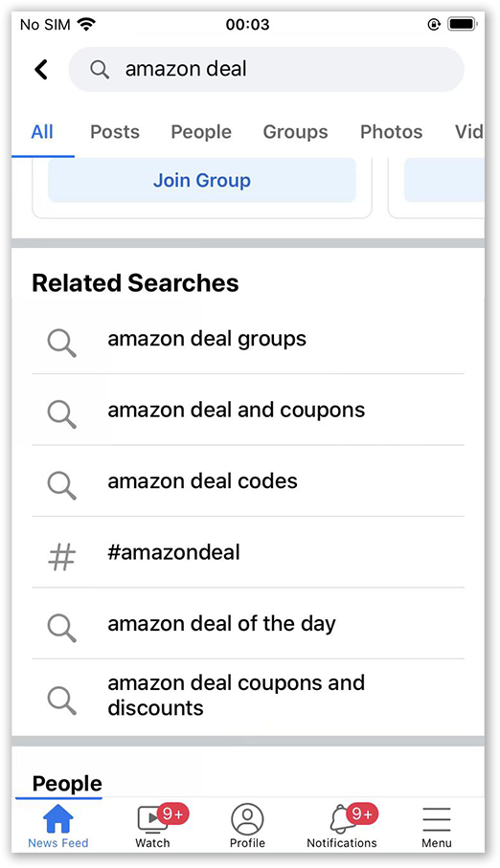Choose 'amazon deal of the day' search

(x=248, y=624)
